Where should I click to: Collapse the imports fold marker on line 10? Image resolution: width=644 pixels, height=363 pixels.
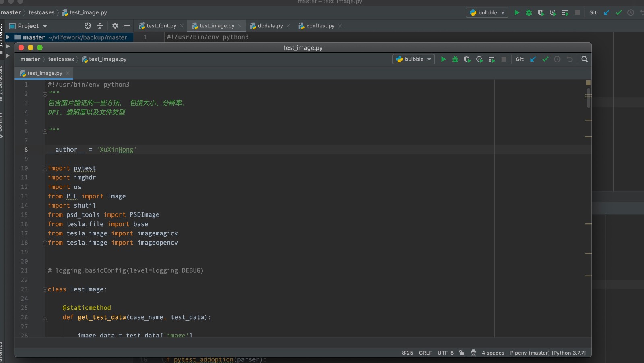[45, 168]
